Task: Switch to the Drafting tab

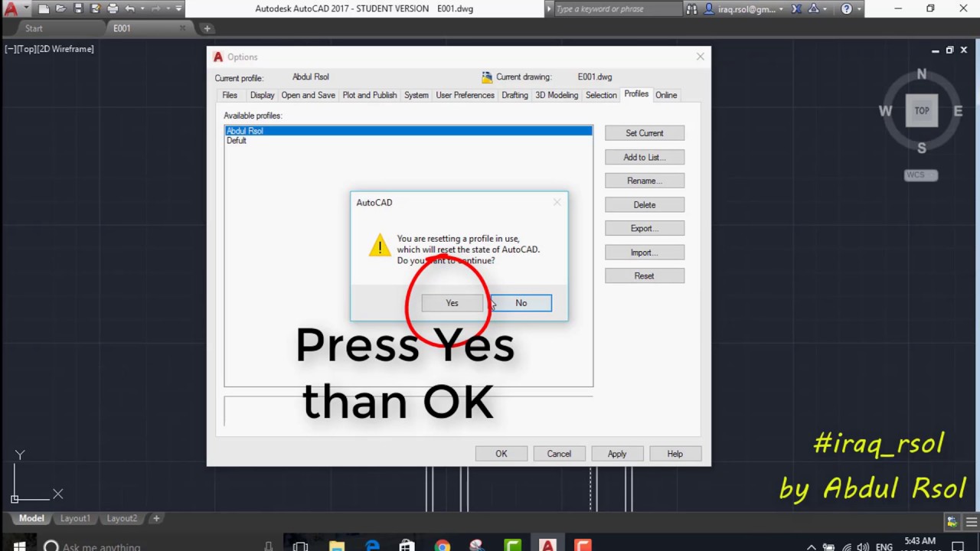Action: tap(514, 95)
